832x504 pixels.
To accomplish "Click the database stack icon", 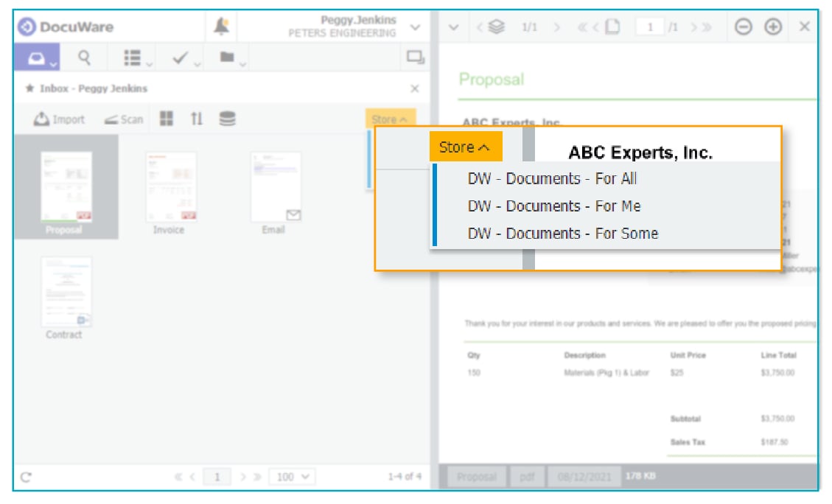I will coord(228,119).
